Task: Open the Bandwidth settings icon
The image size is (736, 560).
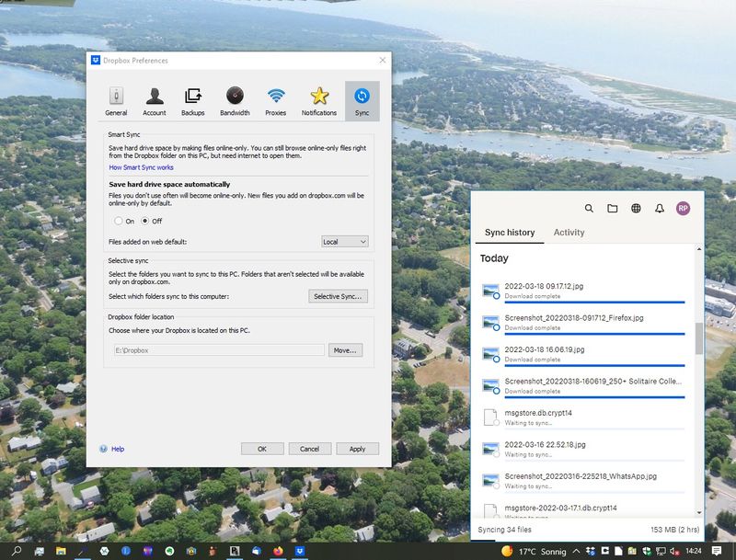Action: [x=235, y=100]
